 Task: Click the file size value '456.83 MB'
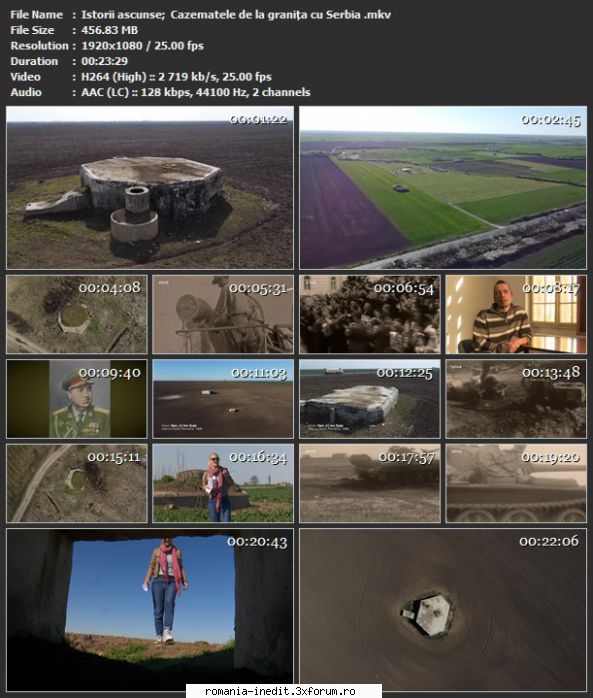click(110, 30)
